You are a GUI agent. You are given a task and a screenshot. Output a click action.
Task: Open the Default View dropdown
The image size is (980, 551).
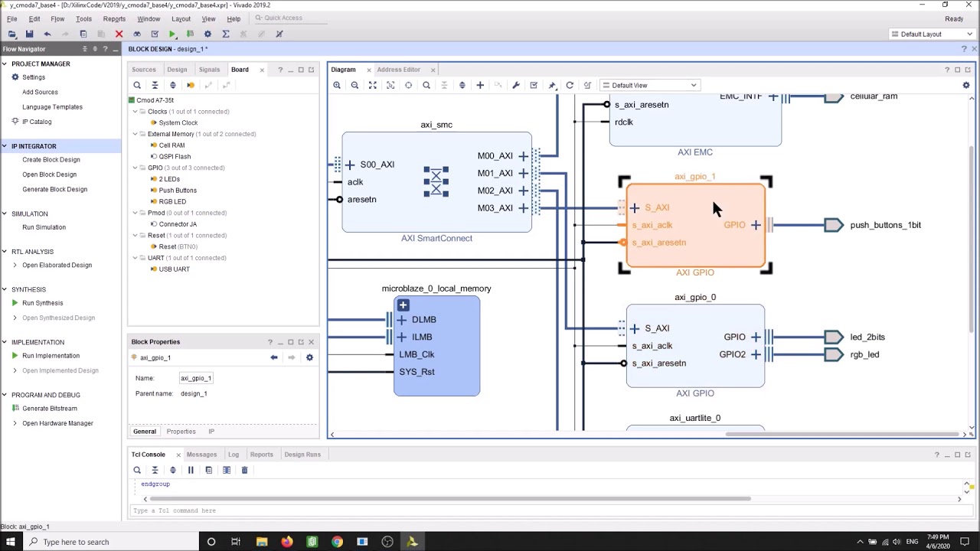coord(650,85)
